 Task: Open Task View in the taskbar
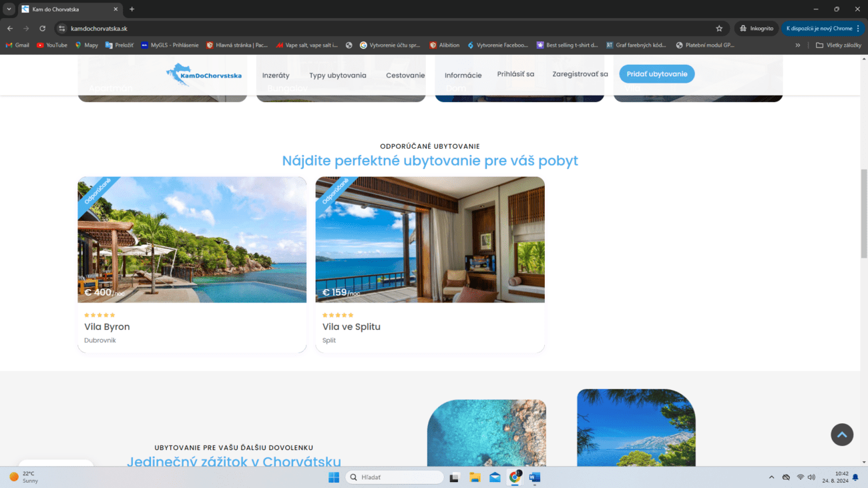(x=455, y=477)
